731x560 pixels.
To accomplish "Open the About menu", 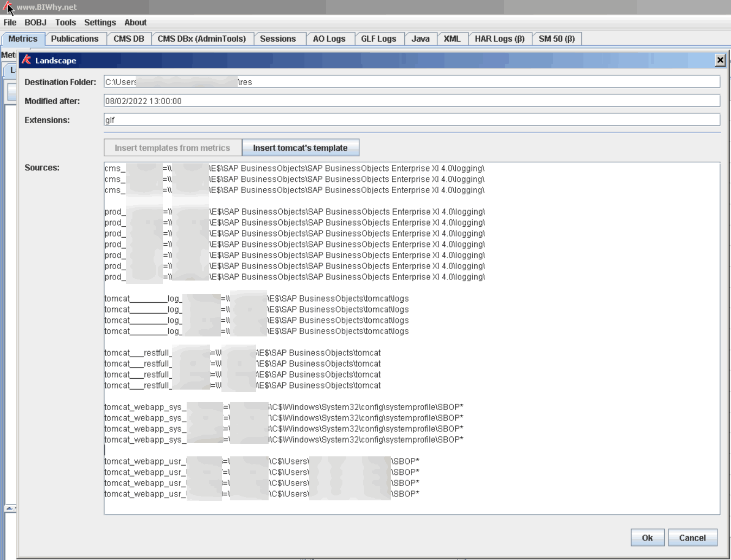I will [x=135, y=22].
